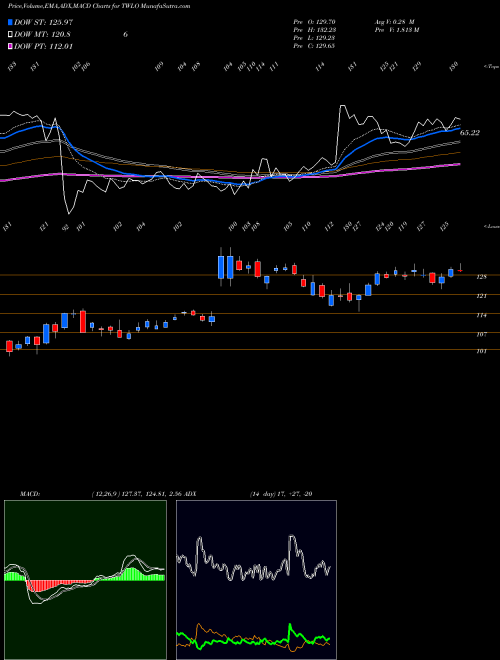Select the 'Avg V: 0.28 M' value
The height and width of the screenshot is (660, 500).
coord(394,22)
